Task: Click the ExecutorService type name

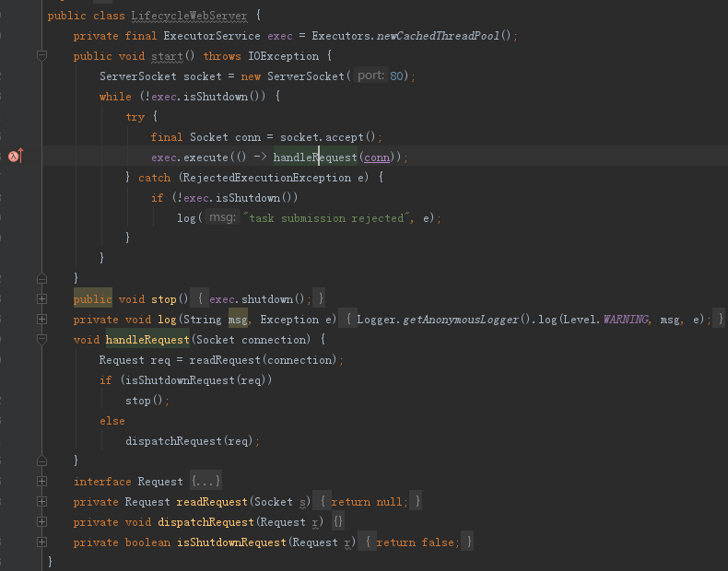Action: 212,36
